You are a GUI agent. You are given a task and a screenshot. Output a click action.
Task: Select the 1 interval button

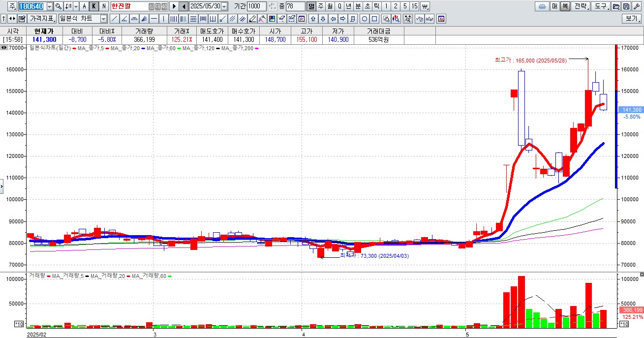point(386,6)
